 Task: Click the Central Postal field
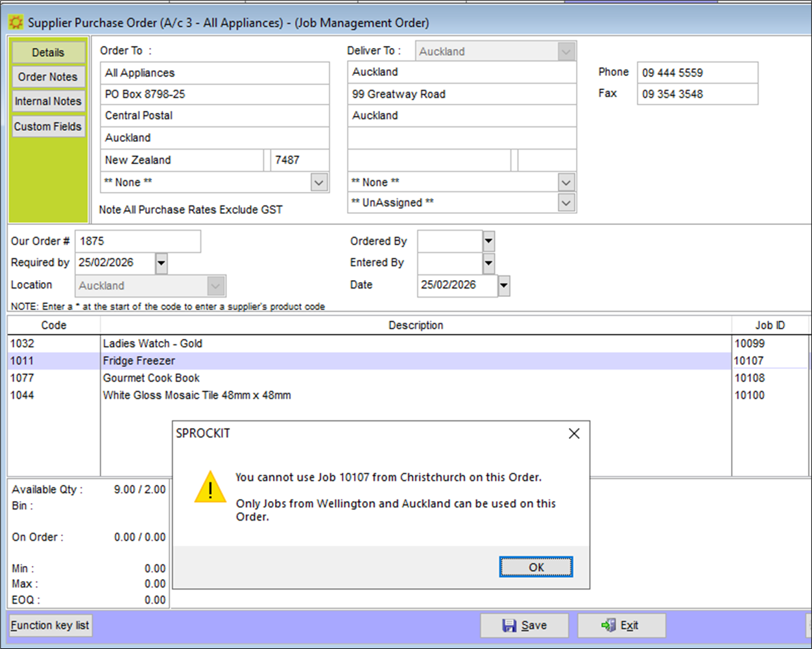click(x=215, y=116)
